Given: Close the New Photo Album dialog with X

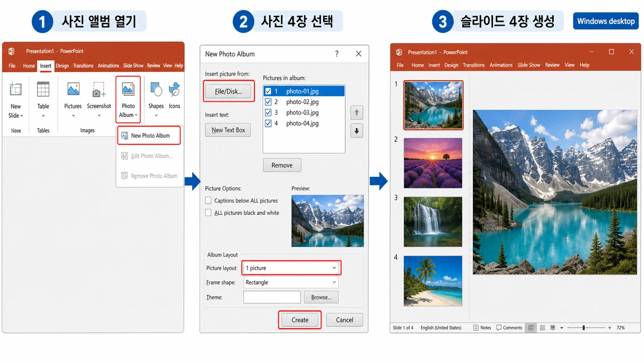Looking at the screenshot, I should click(x=358, y=54).
